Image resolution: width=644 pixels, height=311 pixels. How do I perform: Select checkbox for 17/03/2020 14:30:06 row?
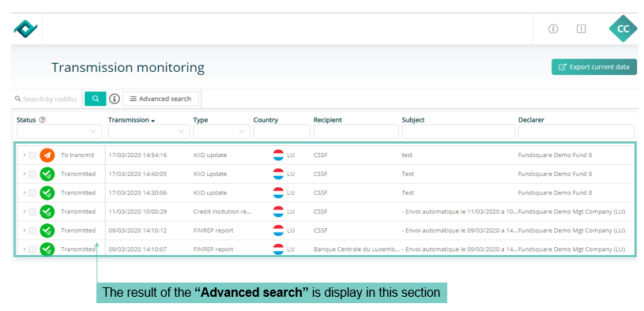tap(32, 193)
